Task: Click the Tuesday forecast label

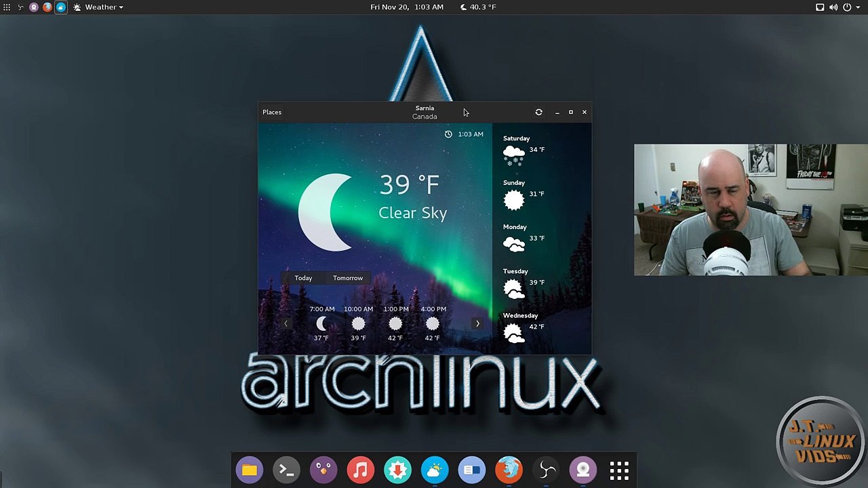Action: point(515,271)
